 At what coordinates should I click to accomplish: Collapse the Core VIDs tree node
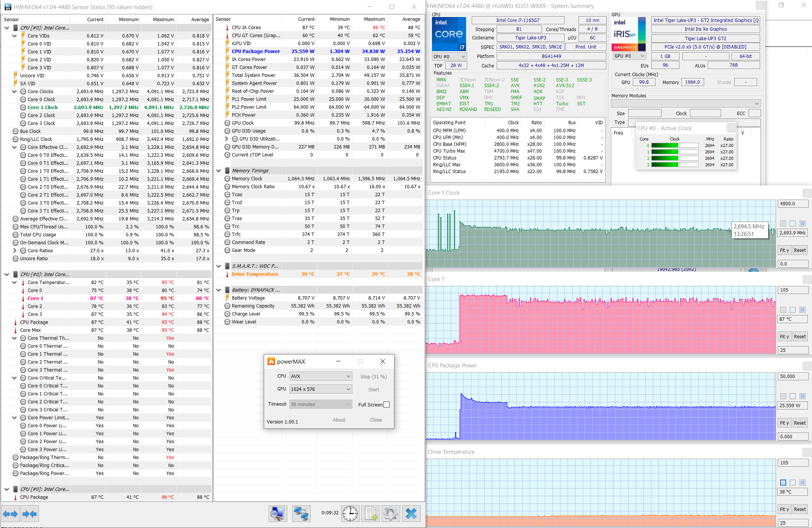14,36
